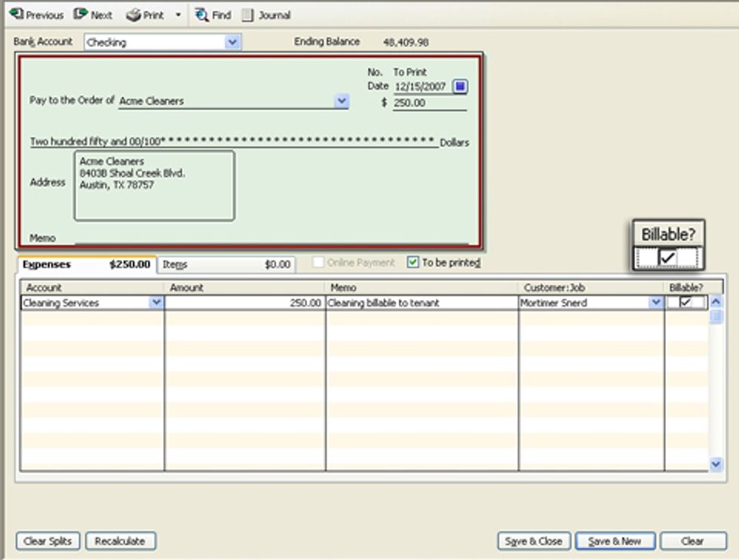Click the Next arrow icon
Screen dimensions: 739x560
(x=81, y=14)
